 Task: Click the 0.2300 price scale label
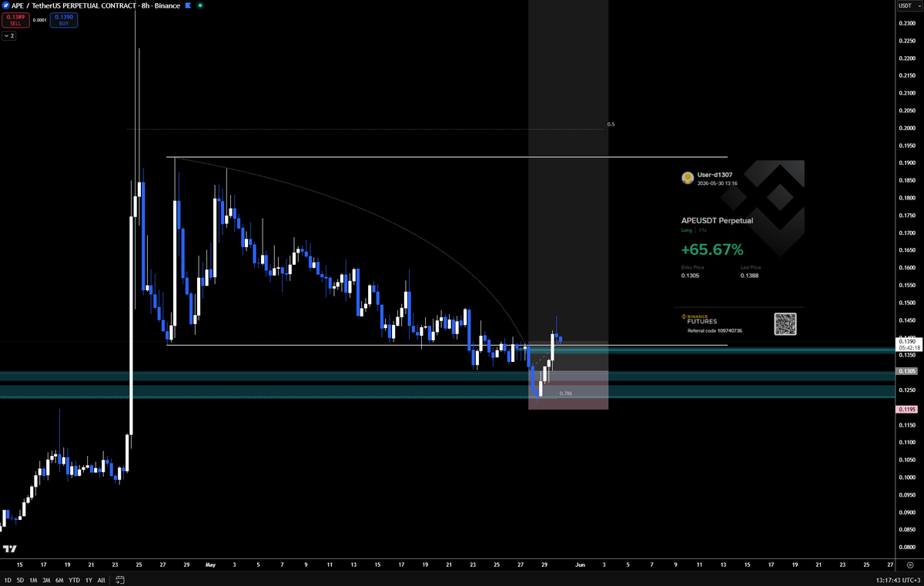(908, 23)
